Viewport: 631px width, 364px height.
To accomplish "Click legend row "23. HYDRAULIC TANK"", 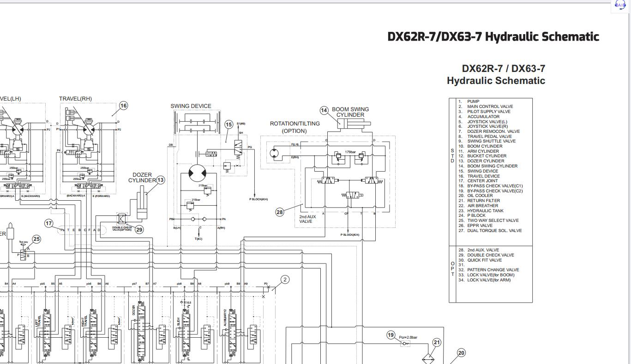I will [x=481, y=211].
